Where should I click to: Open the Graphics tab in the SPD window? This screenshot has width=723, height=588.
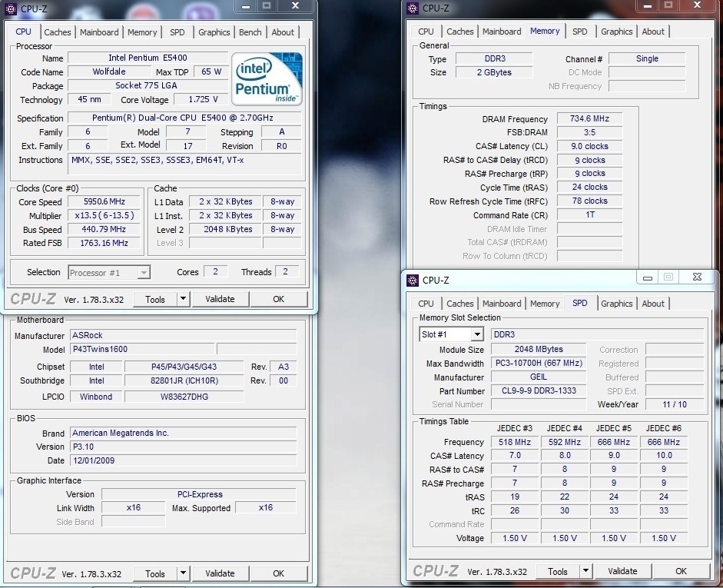pos(616,304)
